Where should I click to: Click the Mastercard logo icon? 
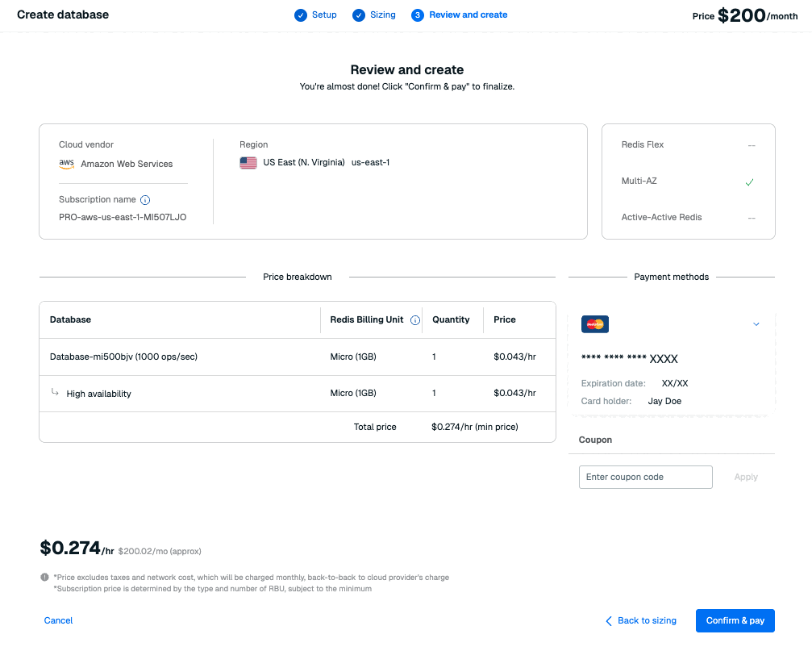click(594, 324)
